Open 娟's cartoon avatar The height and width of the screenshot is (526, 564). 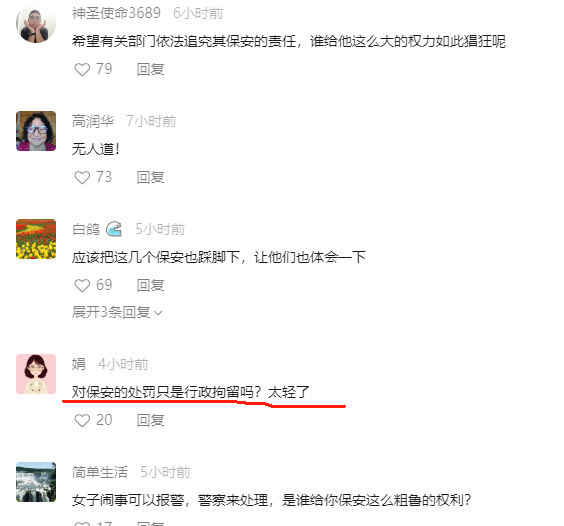pyautogui.click(x=36, y=374)
